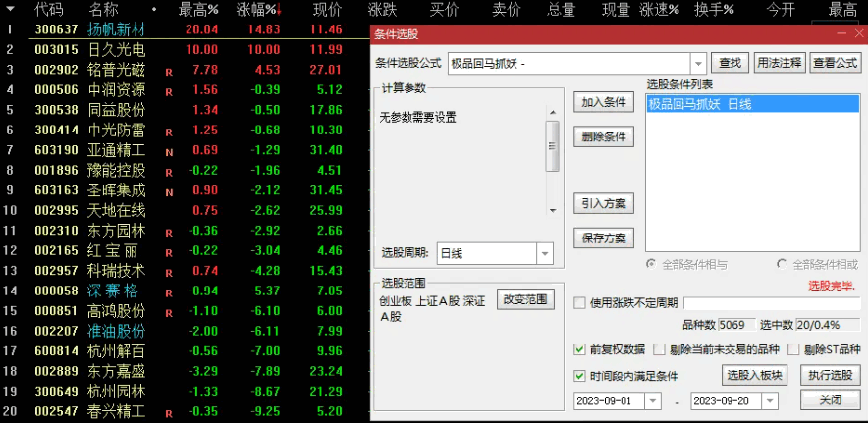The width and height of the screenshot is (868, 423).
Task: Click stock code 300649 杭州园林
Action: (57, 392)
